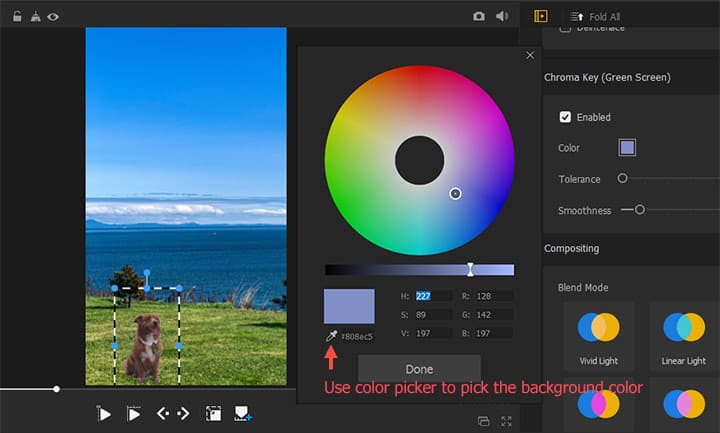The width and height of the screenshot is (720, 433).
Task: Click the eyedropper color picker icon
Action: pos(331,336)
